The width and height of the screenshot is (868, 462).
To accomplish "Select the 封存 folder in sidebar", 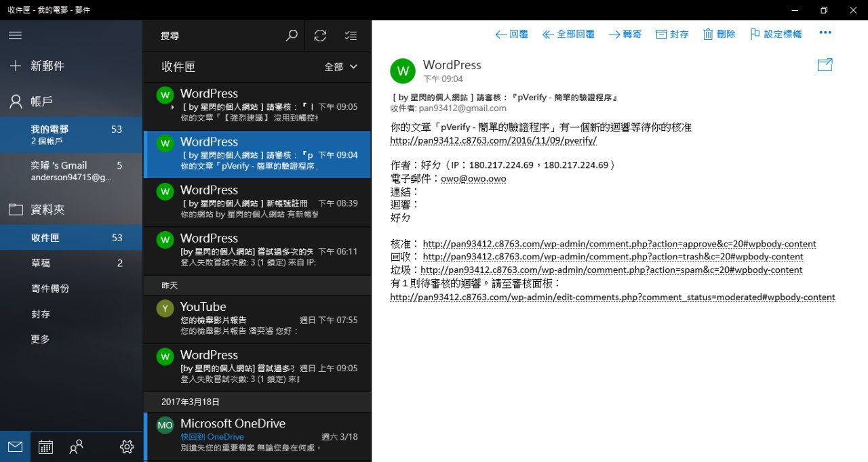I will tap(40, 314).
